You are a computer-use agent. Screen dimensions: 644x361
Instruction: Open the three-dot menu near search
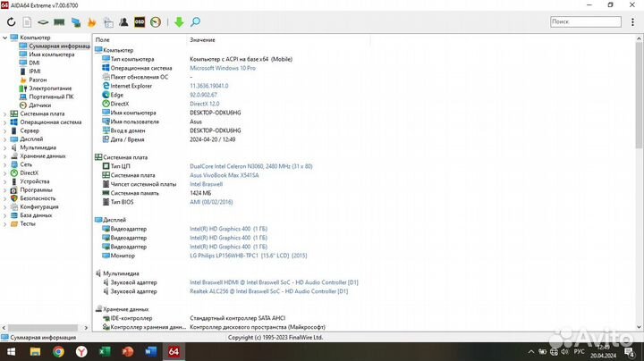pyautogui.click(x=632, y=22)
